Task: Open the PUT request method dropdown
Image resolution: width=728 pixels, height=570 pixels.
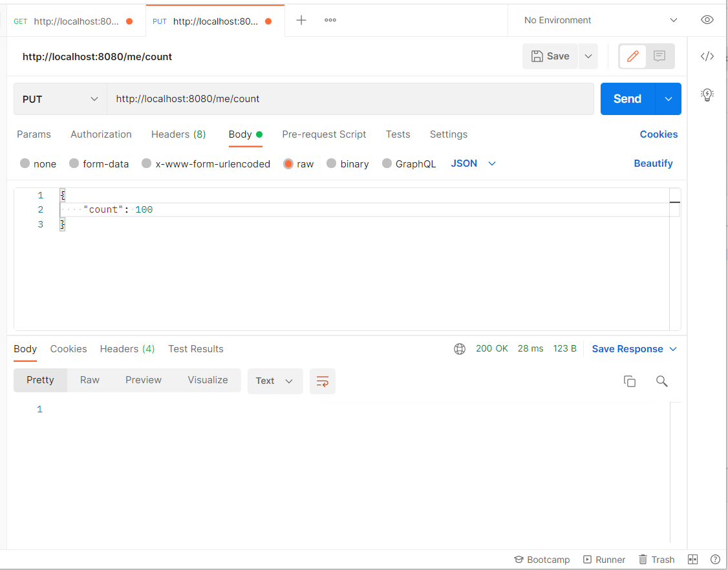Action: tap(59, 99)
